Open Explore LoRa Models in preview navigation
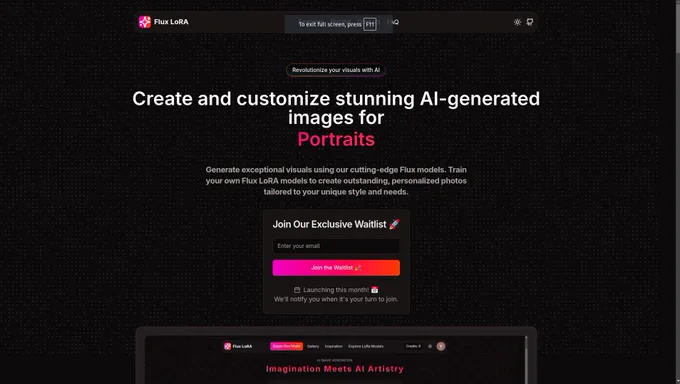This screenshot has width=680, height=384. 366,346
